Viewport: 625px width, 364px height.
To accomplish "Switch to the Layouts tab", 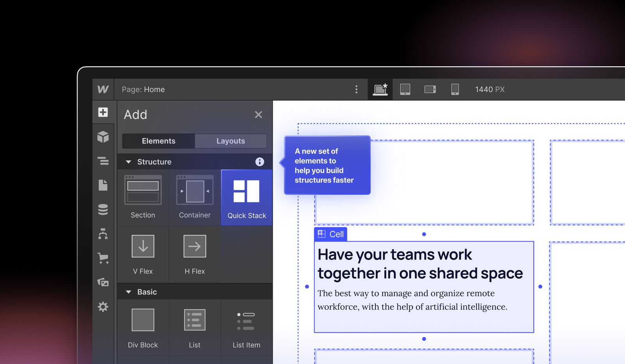I will tap(230, 141).
